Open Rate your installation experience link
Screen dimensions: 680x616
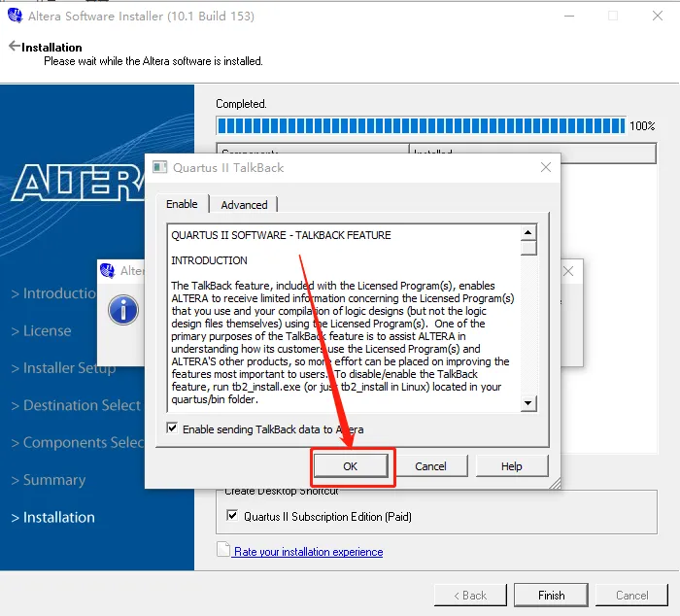click(308, 552)
